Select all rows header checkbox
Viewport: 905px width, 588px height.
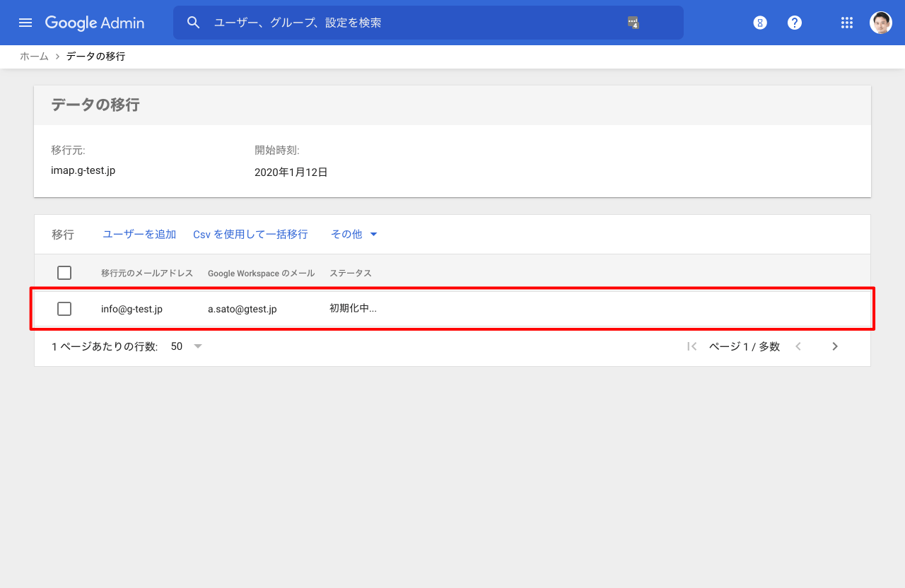(64, 273)
